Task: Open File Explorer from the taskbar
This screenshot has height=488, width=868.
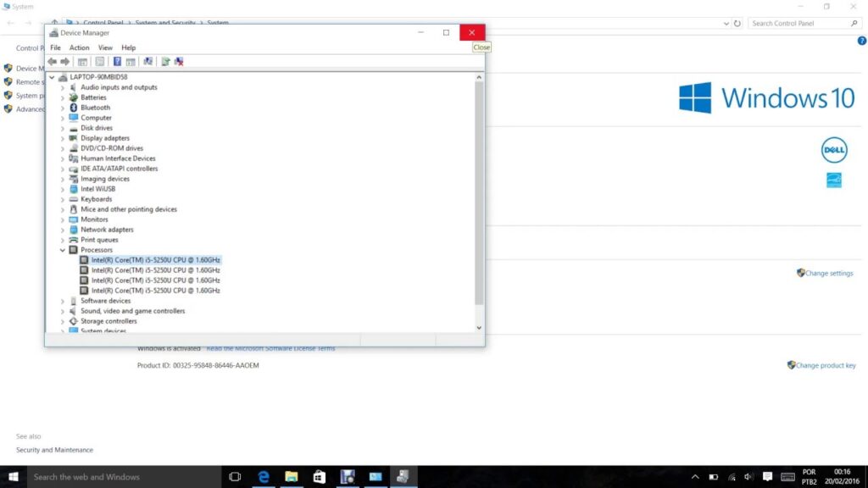Action: 292,476
